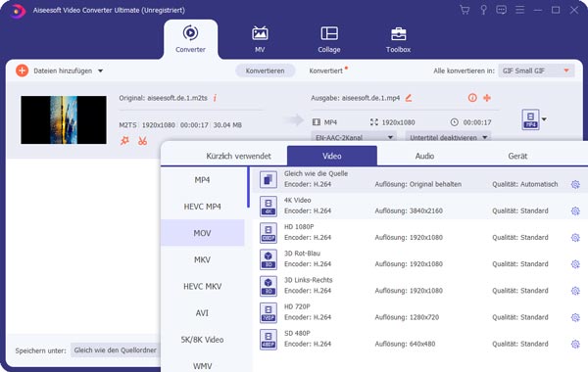Image resolution: width=588 pixels, height=372 pixels.
Task: Click Auflösung: 640x480 text
Action: click(405, 344)
